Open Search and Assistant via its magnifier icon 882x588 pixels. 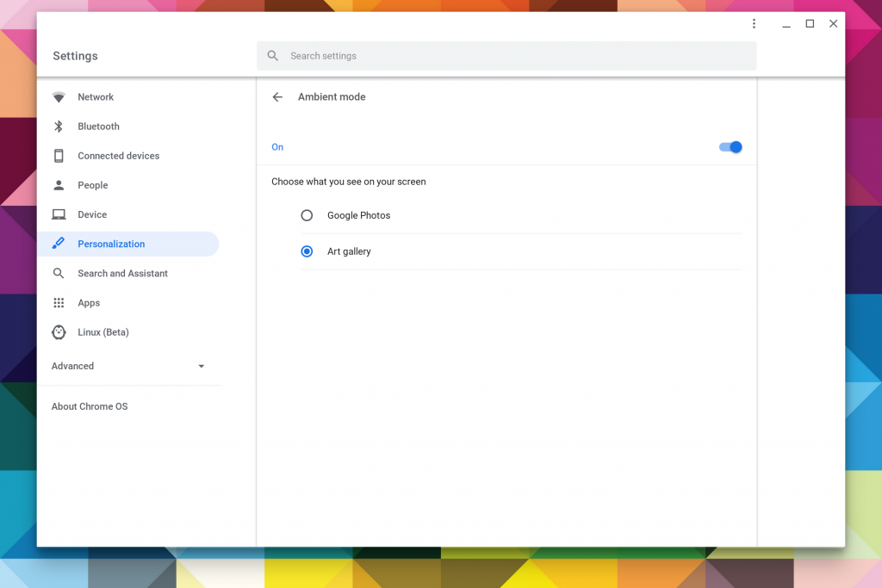(x=59, y=273)
